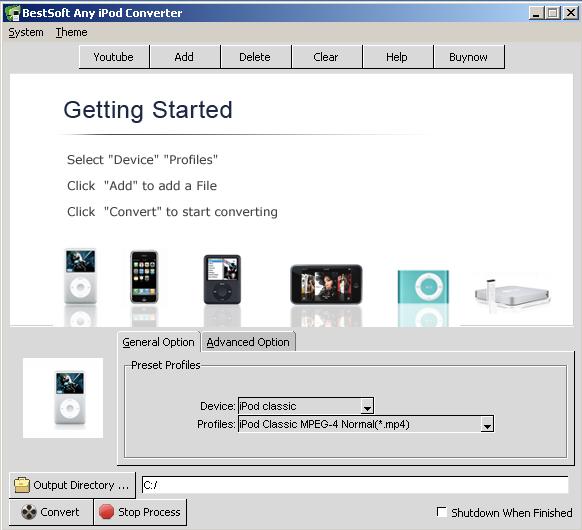Click the film reel Convert icon

coord(29,512)
